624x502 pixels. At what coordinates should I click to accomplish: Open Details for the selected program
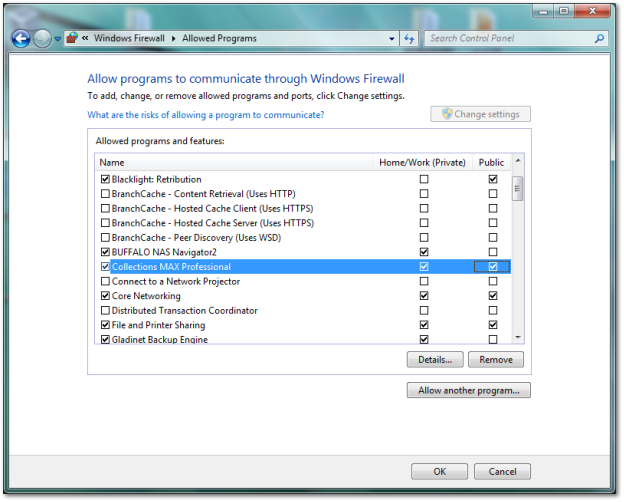pos(435,359)
